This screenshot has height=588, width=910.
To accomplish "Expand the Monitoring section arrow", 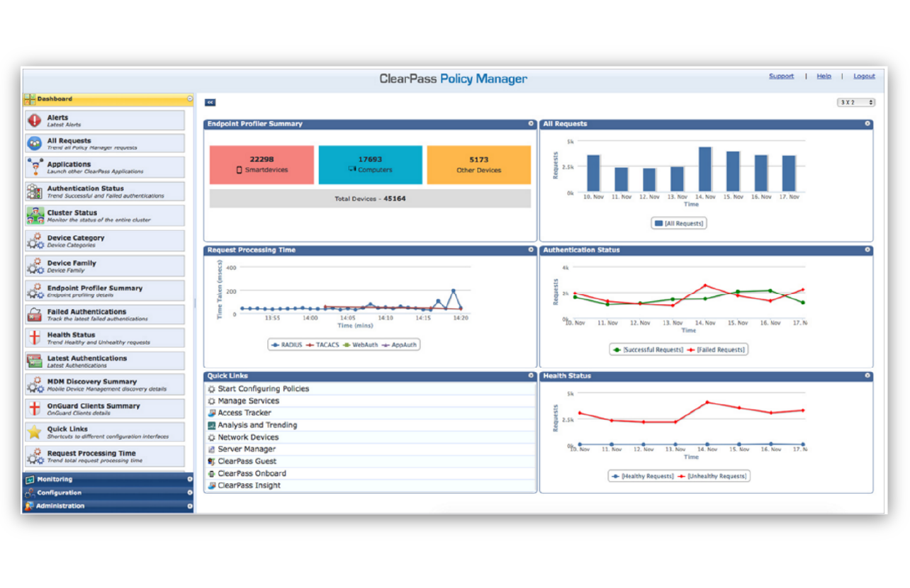I will (x=189, y=480).
